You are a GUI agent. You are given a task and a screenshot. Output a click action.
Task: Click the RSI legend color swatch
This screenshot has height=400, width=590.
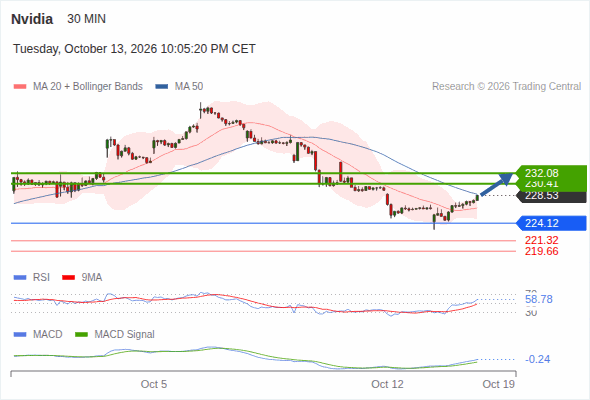pyautogui.click(x=20, y=278)
